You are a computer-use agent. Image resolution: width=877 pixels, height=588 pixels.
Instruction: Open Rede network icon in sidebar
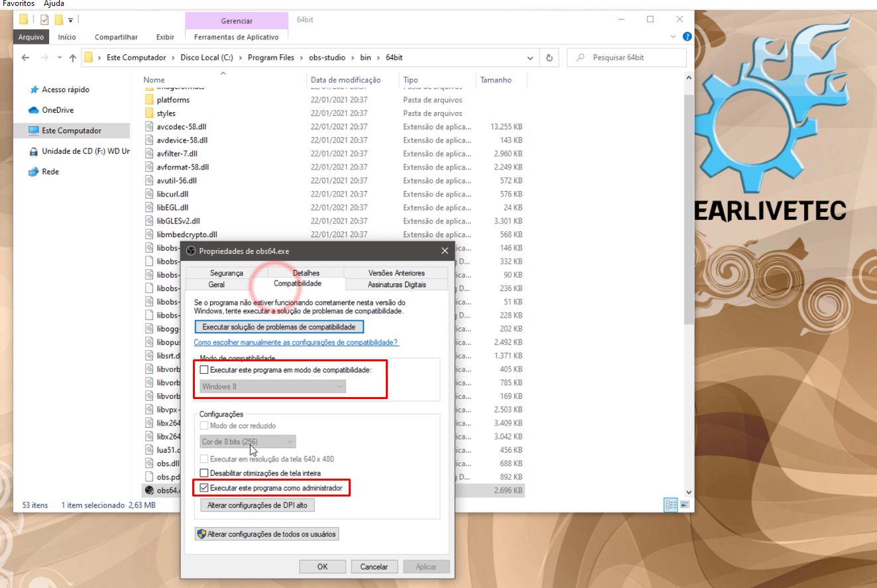click(x=34, y=172)
